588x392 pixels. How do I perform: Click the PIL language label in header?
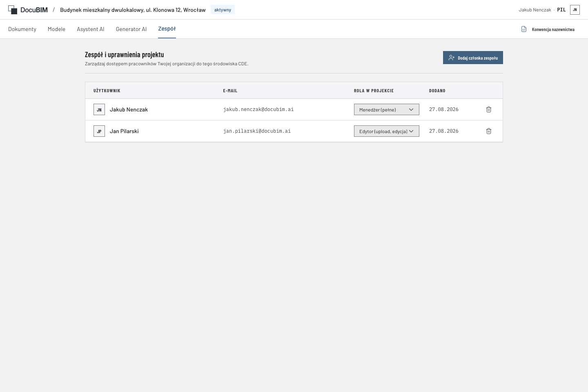[x=561, y=10]
